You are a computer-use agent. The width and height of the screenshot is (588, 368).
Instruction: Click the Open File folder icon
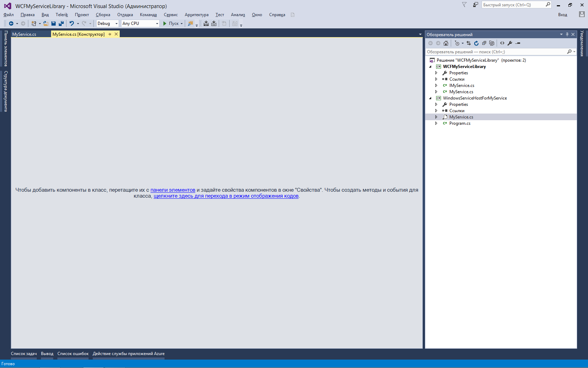(45, 23)
